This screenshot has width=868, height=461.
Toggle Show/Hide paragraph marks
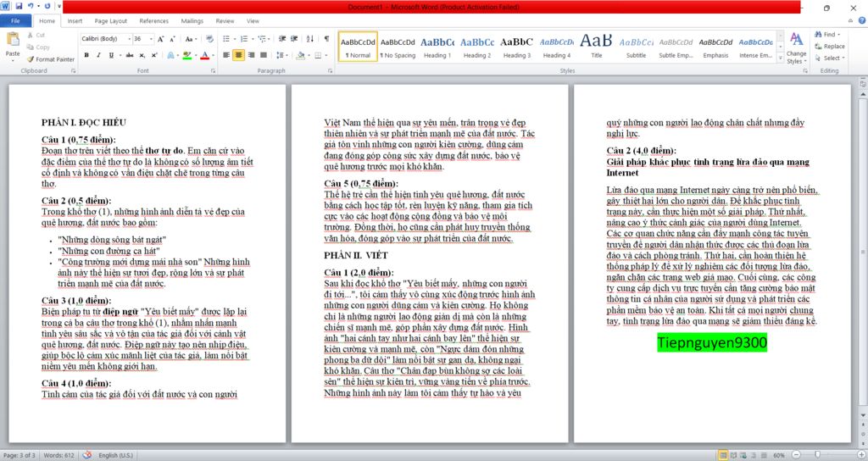pyautogui.click(x=326, y=39)
